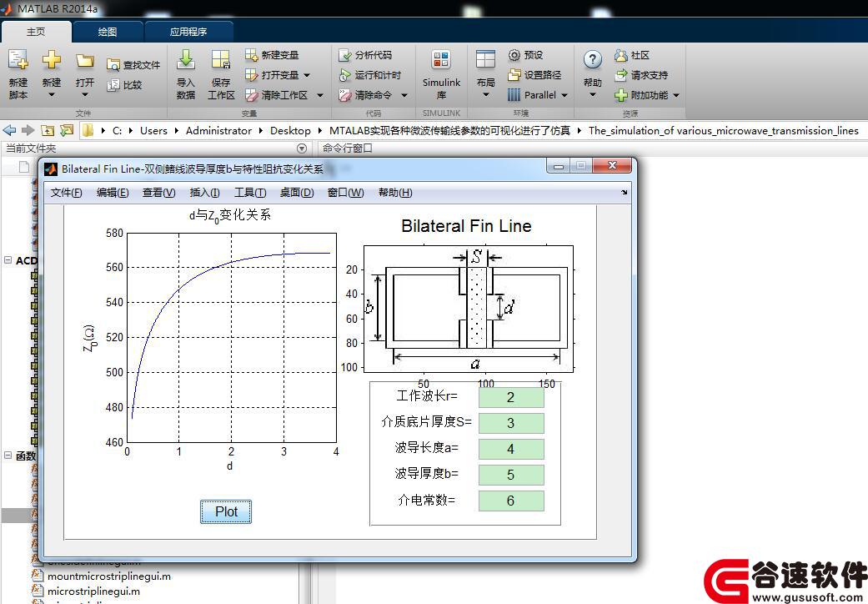Create a new script with 新建脚本 icon
The height and width of the screenshot is (604, 868).
point(18,59)
